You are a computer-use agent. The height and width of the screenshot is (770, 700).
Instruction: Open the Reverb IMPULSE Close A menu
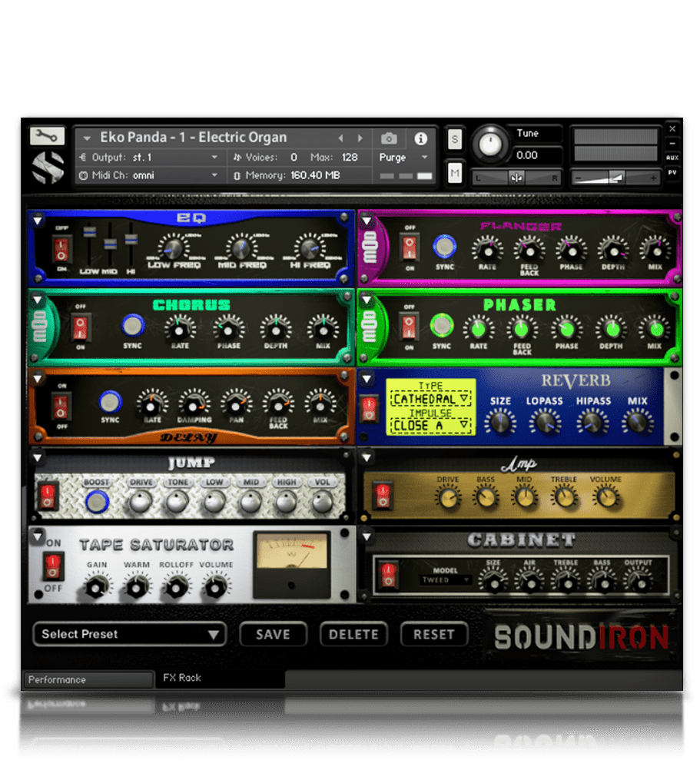click(x=431, y=425)
